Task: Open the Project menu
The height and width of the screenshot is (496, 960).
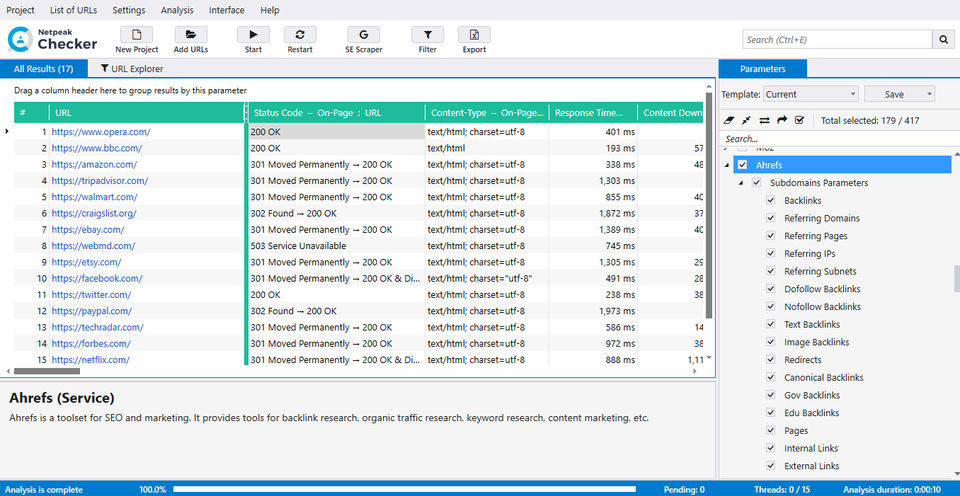Action: click(20, 10)
